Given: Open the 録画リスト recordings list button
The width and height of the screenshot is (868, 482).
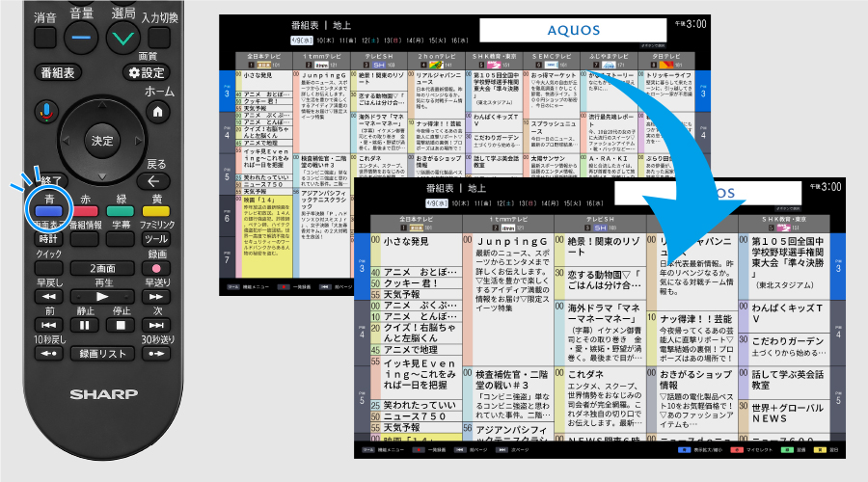Looking at the screenshot, I should (x=102, y=354).
